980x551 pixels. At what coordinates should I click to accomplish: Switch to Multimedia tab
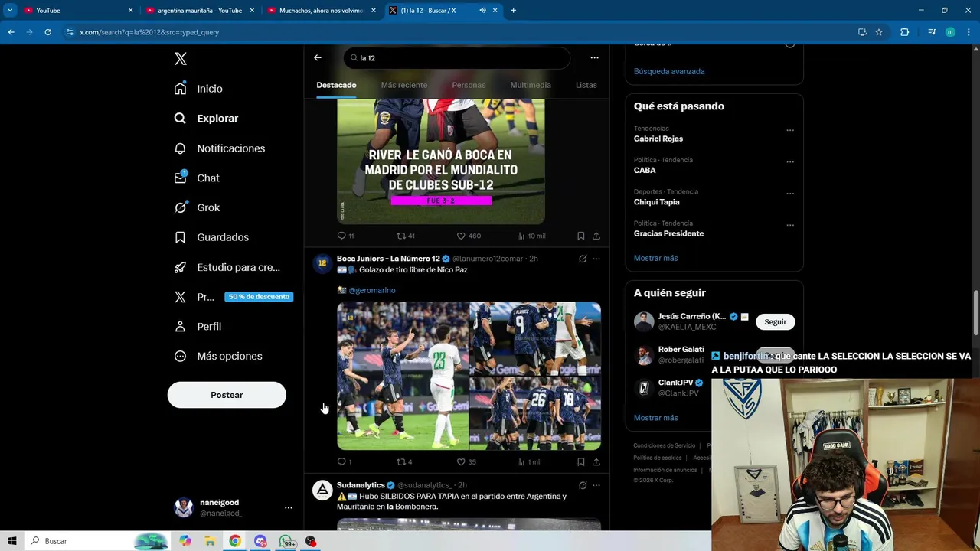pos(531,85)
